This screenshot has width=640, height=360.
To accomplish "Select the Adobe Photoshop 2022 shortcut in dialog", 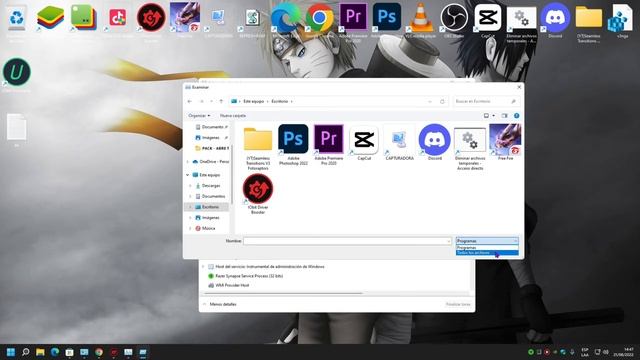I will click(293, 145).
